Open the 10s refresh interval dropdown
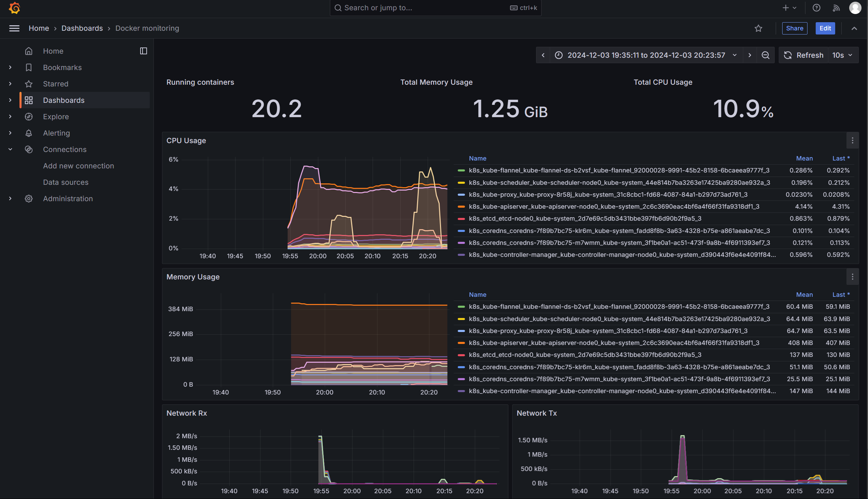 pyautogui.click(x=842, y=55)
